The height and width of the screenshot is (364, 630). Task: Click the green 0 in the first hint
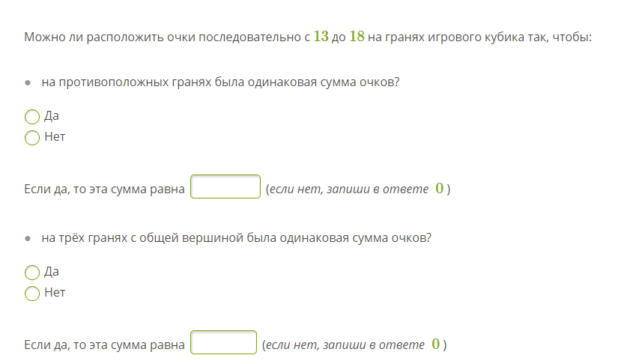click(440, 189)
